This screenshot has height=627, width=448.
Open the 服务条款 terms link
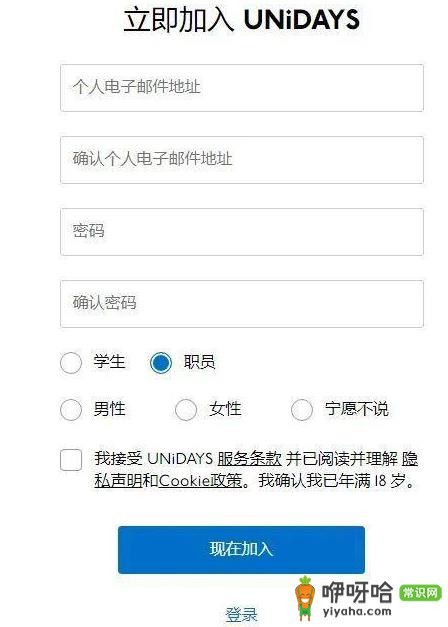coord(249,458)
